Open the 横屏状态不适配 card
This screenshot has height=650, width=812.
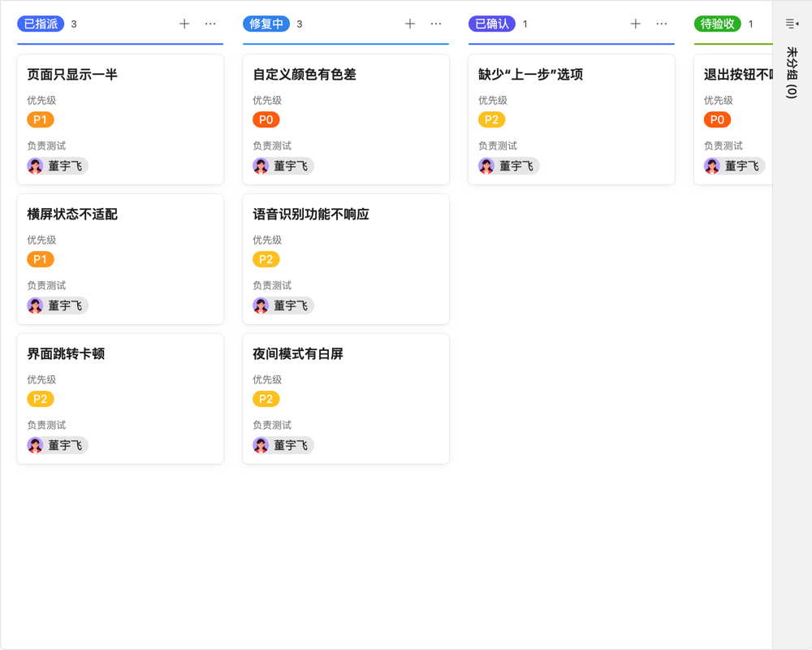120,259
